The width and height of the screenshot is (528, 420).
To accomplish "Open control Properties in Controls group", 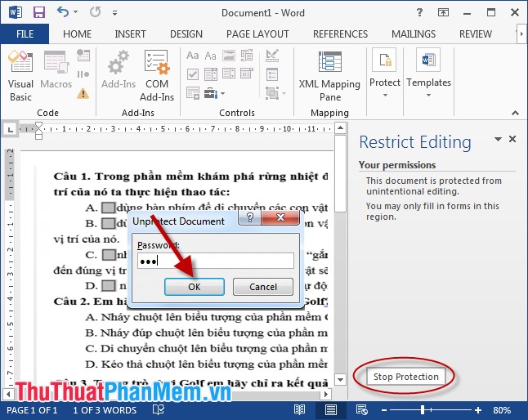I will [272, 74].
